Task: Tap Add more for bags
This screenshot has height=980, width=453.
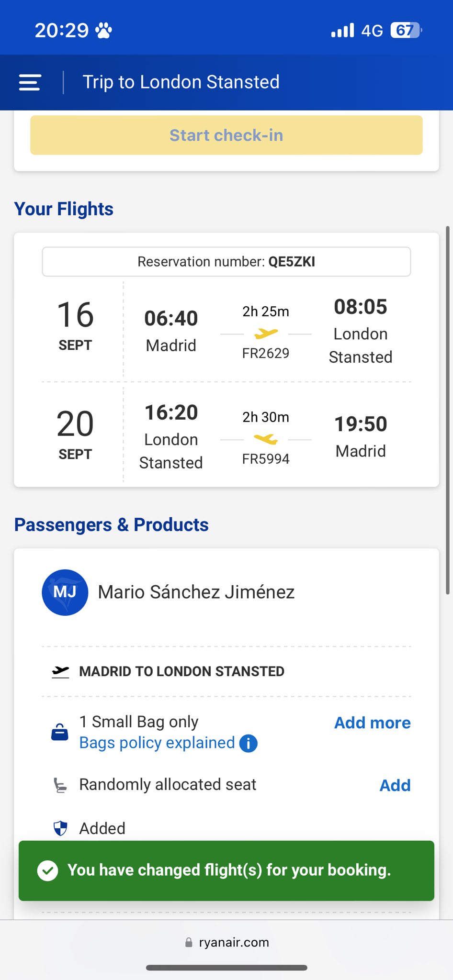Action: (372, 723)
